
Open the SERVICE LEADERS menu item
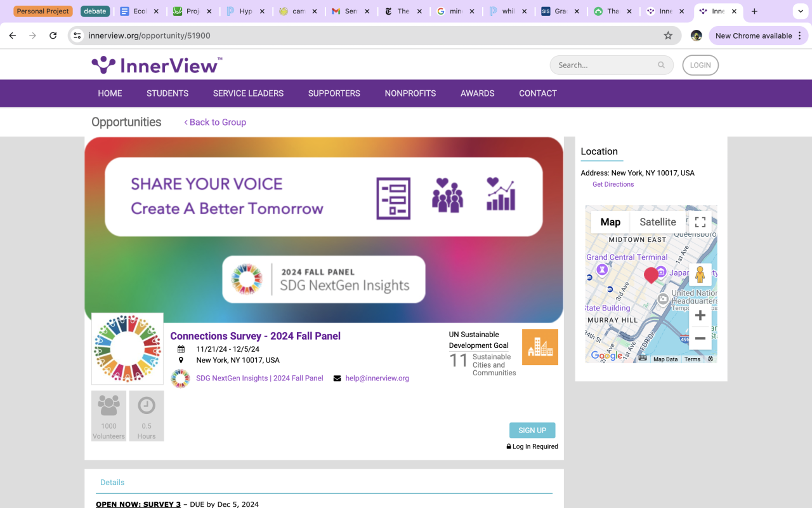(248, 93)
